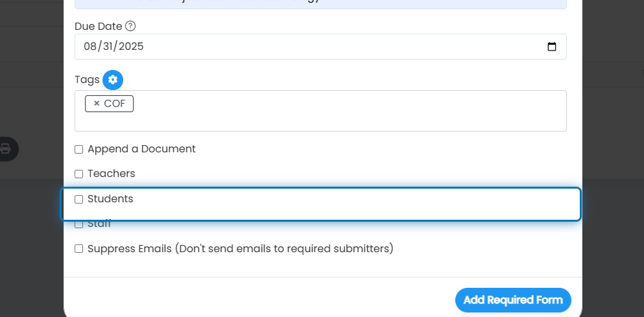644x317 pixels.
Task: Click the Suppress Emails label text
Action: click(x=240, y=249)
